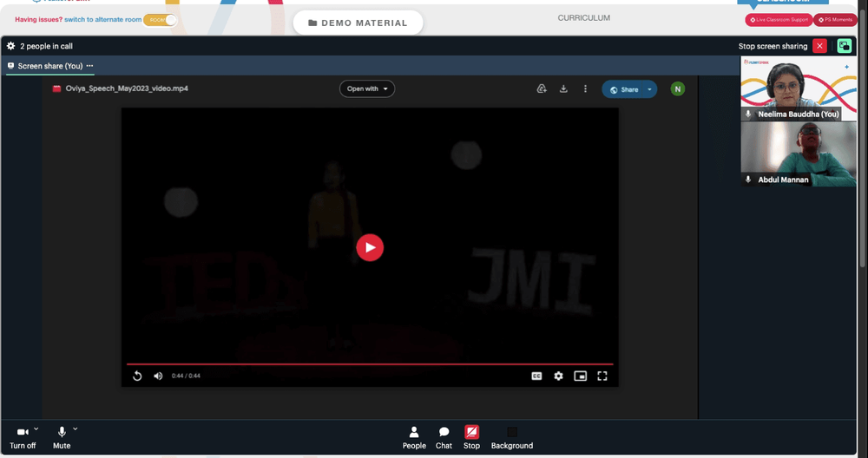Open video player settings gear
868x458 pixels.
(x=558, y=376)
